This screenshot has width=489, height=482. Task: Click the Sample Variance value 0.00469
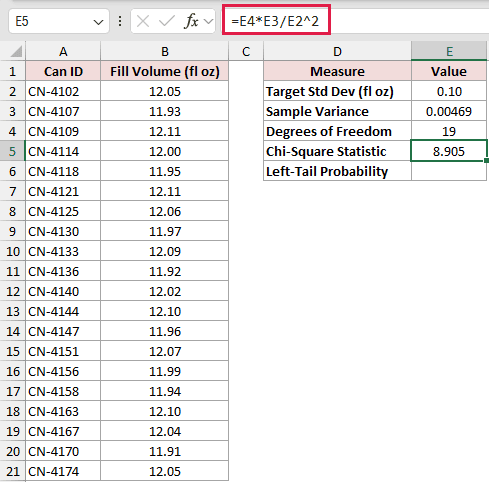449,111
